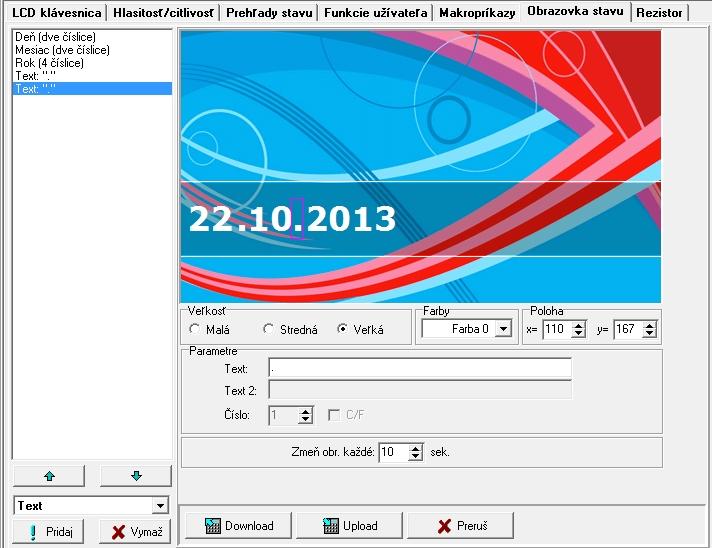Increase the y position value
712x548 pixels.
(x=650, y=325)
